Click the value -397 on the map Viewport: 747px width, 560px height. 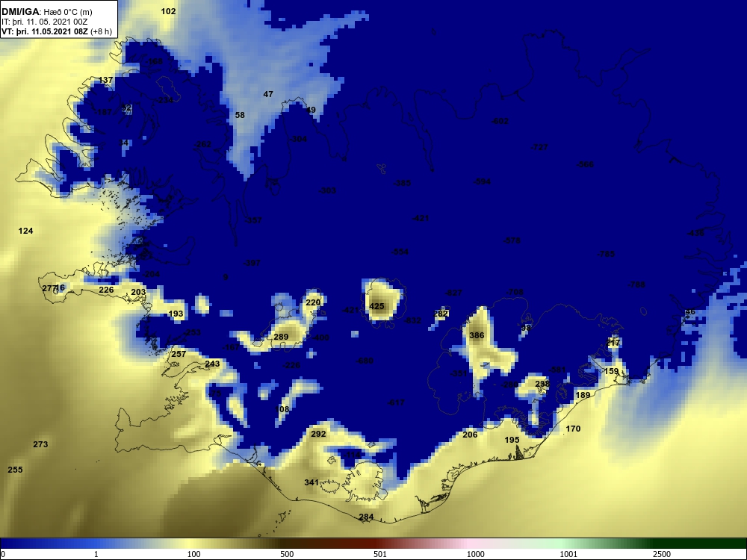click(x=252, y=263)
